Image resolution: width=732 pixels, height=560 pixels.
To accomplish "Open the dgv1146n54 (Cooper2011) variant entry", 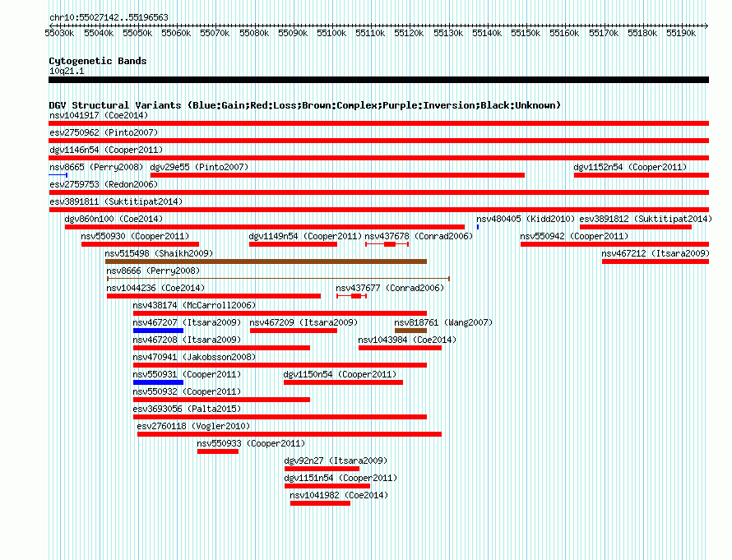I will [106, 150].
